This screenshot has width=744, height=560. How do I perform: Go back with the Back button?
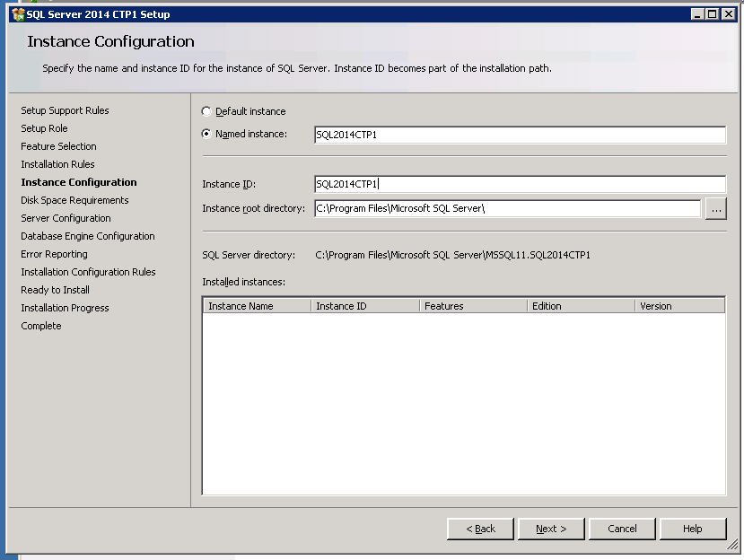[x=480, y=529]
